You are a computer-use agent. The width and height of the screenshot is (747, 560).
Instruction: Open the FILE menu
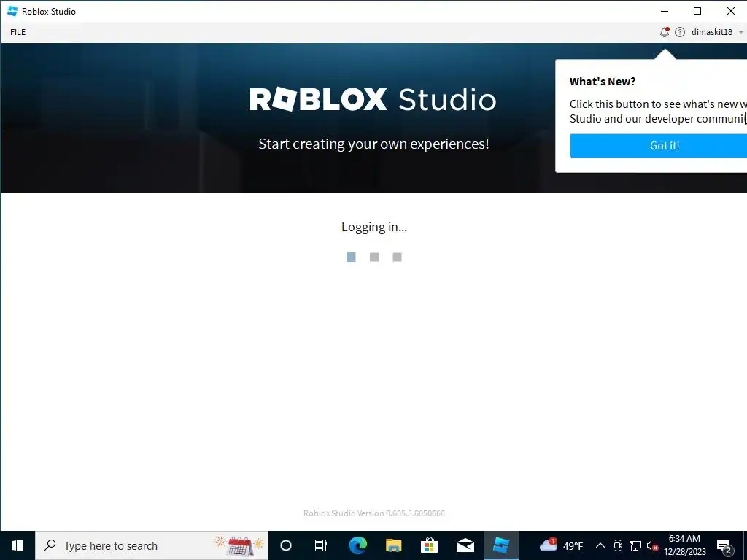click(18, 32)
